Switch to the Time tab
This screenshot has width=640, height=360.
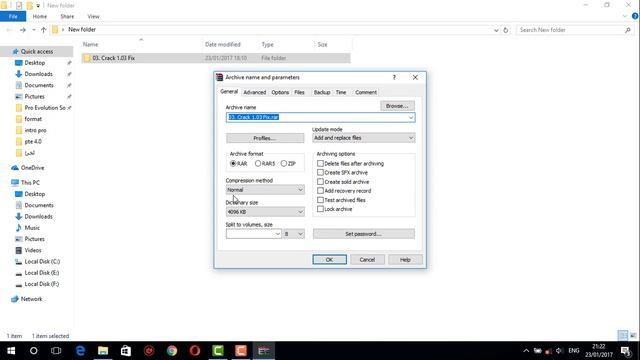click(x=341, y=92)
